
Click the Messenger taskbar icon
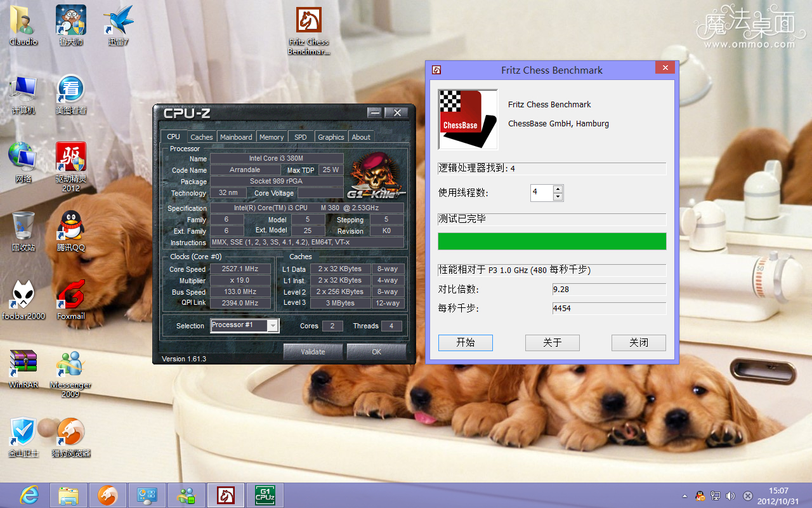[x=187, y=495]
